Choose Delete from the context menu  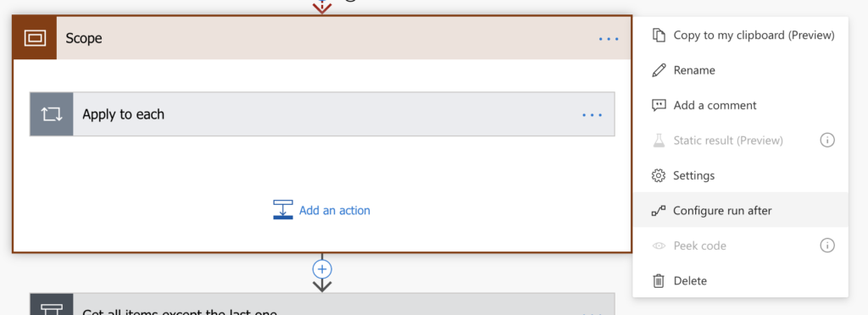[x=741, y=280]
